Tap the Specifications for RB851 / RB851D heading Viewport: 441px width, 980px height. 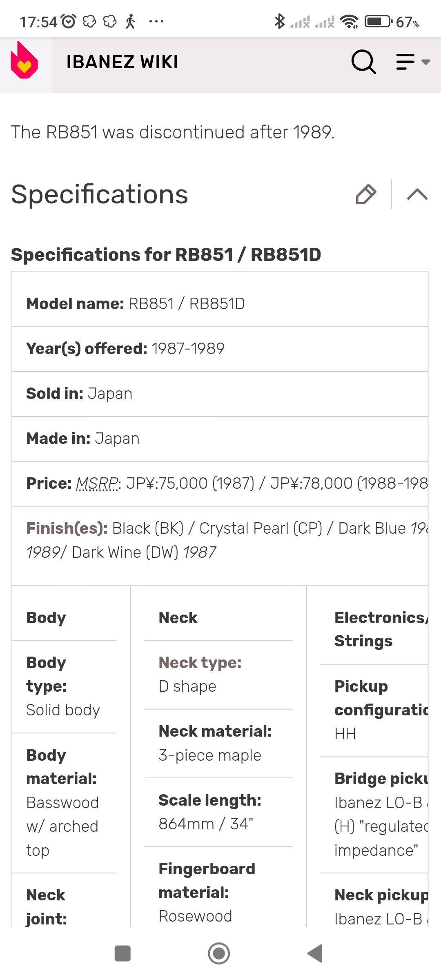[166, 254]
